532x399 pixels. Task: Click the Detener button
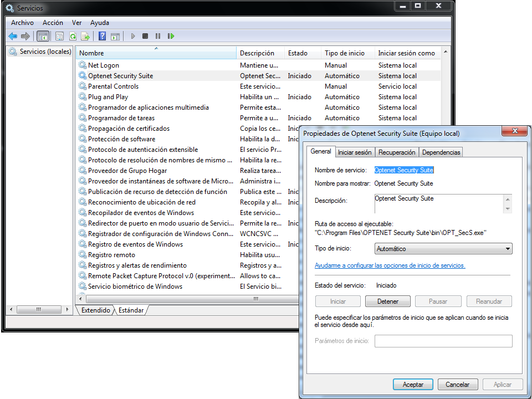pyautogui.click(x=388, y=301)
